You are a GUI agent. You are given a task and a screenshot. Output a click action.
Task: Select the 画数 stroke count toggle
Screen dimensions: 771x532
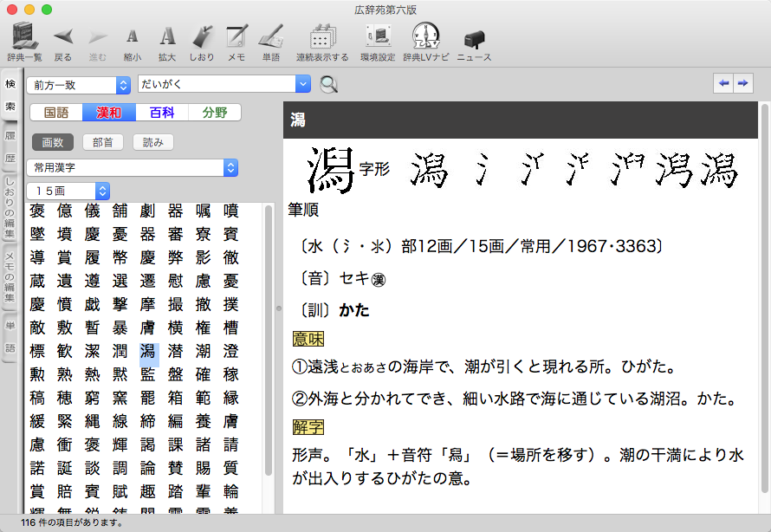click(53, 142)
